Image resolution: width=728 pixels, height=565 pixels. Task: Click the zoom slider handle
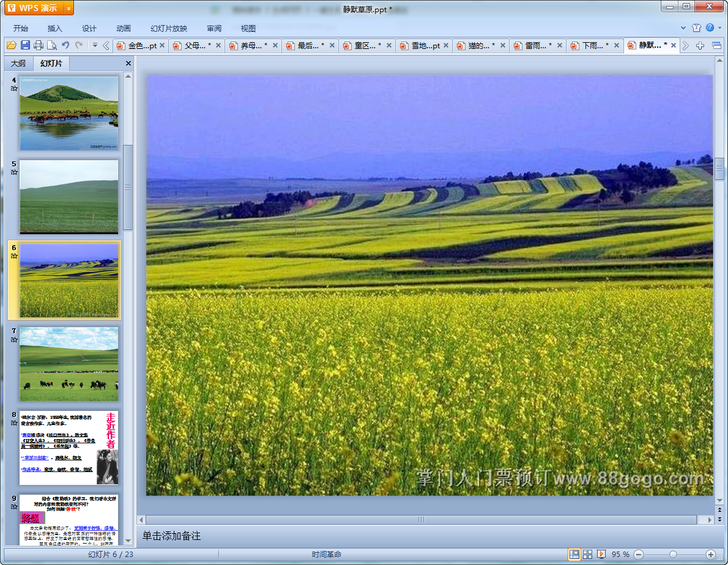pyautogui.click(x=673, y=554)
